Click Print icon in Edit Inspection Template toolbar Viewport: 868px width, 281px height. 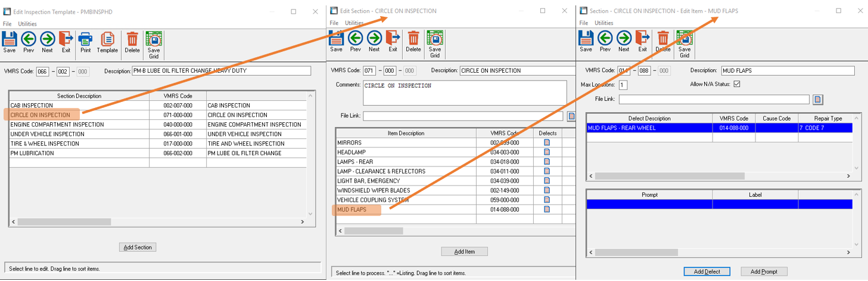85,42
